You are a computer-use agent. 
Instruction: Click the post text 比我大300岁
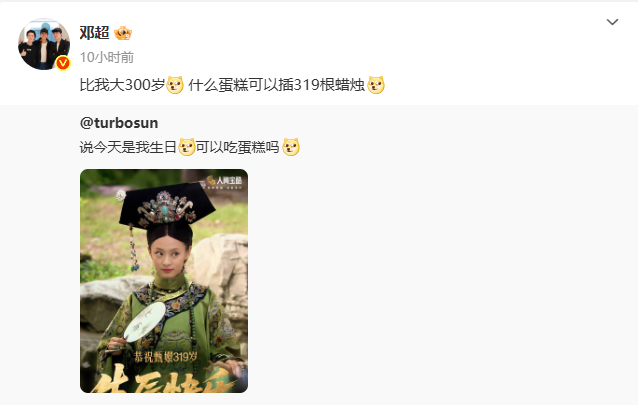coord(122,85)
